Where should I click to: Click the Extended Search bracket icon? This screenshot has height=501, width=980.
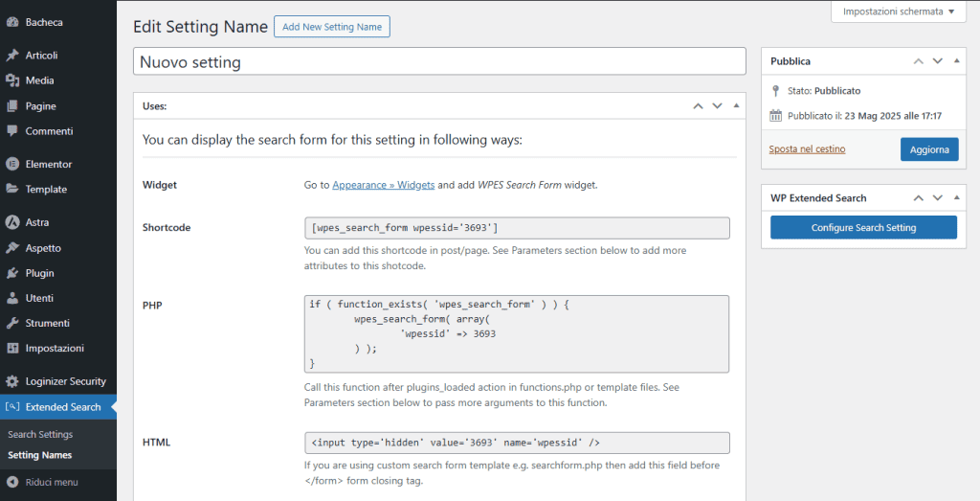coord(12,406)
